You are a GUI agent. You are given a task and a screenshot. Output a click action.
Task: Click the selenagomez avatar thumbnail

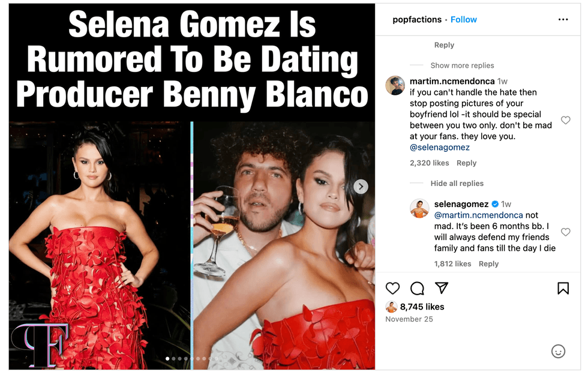[x=419, y=209]
